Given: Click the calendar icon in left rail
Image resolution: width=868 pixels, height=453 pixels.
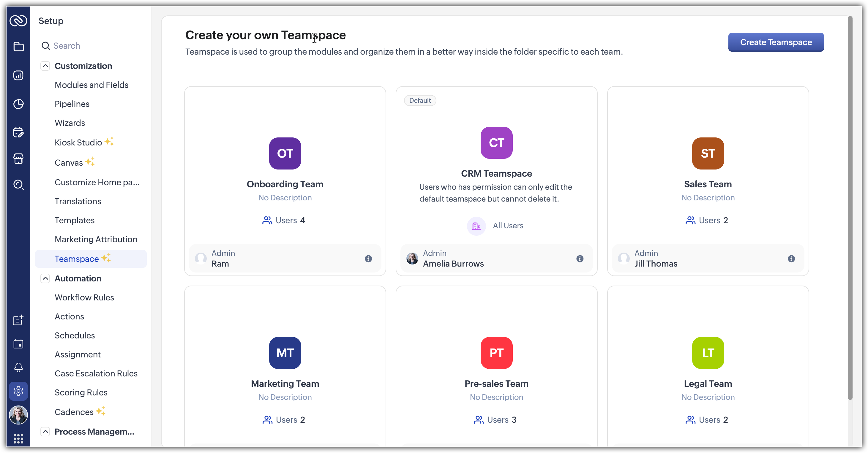Looking at the screenshot, I should point(18,344).
